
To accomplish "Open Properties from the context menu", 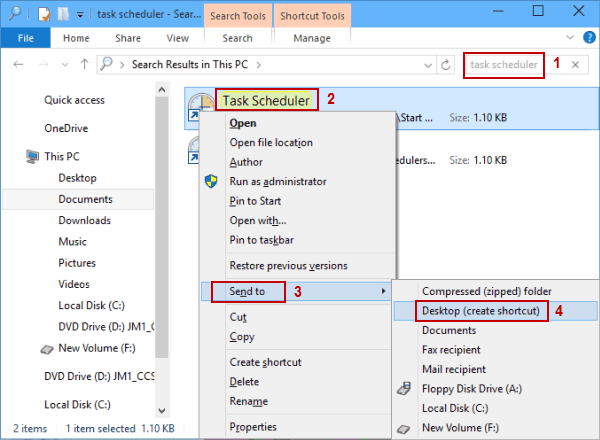I will [x=253, y=427].
